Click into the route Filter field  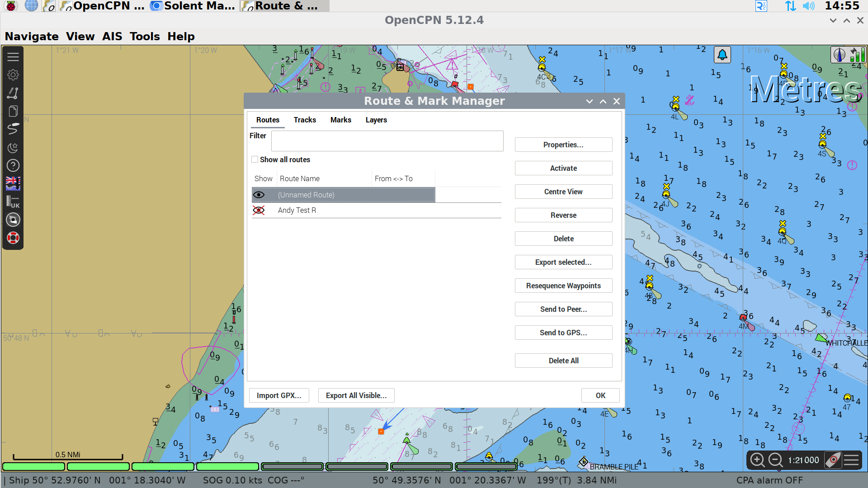click(x=387, y=141)
